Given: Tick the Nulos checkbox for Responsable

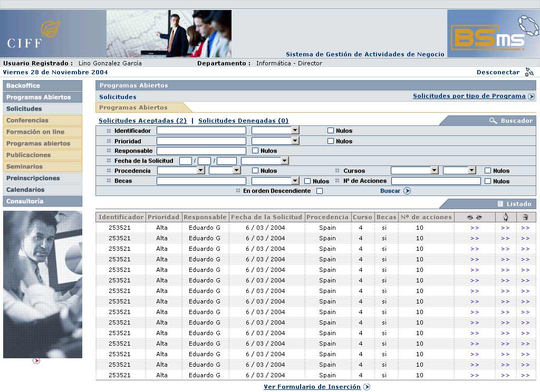Looking at the screenshot, I should point(255,151).
